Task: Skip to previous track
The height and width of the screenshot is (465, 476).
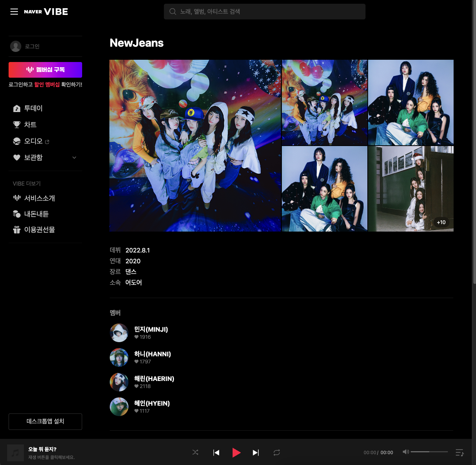Action: (216, 452)
